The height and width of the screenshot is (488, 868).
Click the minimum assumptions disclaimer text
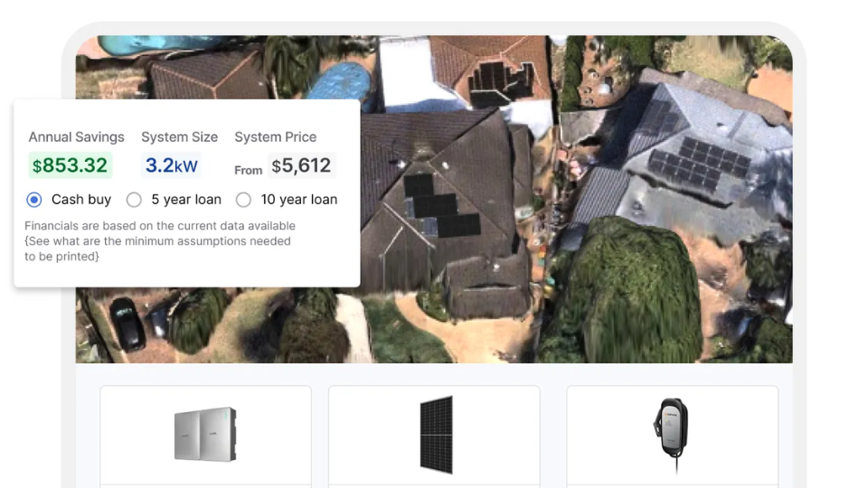tap(160, 241)
